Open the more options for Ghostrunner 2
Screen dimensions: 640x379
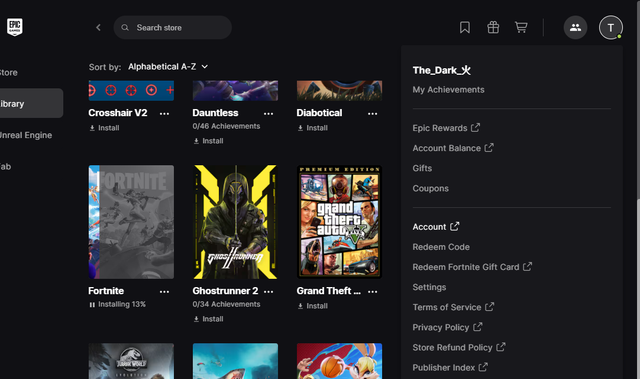268,291
